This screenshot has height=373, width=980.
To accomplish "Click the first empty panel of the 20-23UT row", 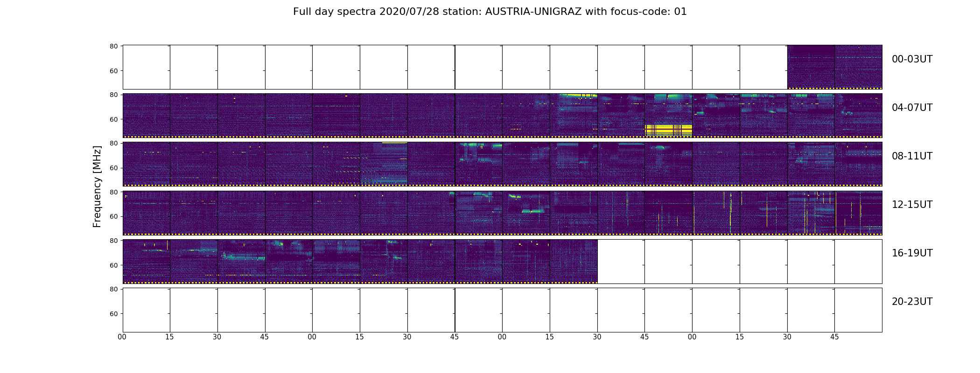I will [x=146, y=310].
